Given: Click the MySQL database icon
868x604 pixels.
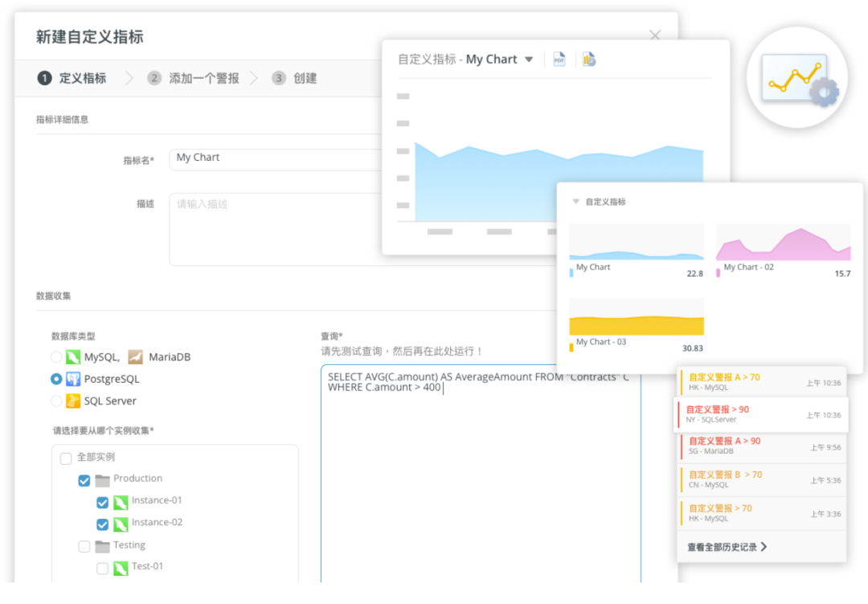Looking at the screenshot, I should click(x=73, y=357).
